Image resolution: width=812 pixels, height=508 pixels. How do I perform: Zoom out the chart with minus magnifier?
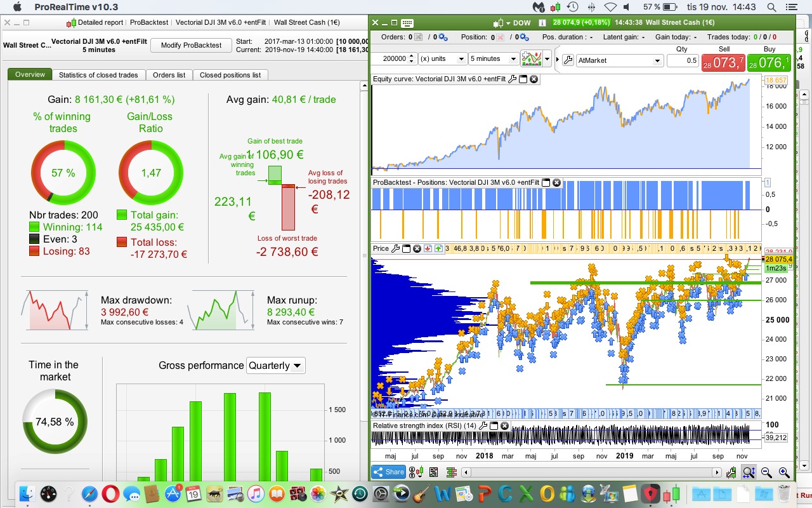coord(766,472)
